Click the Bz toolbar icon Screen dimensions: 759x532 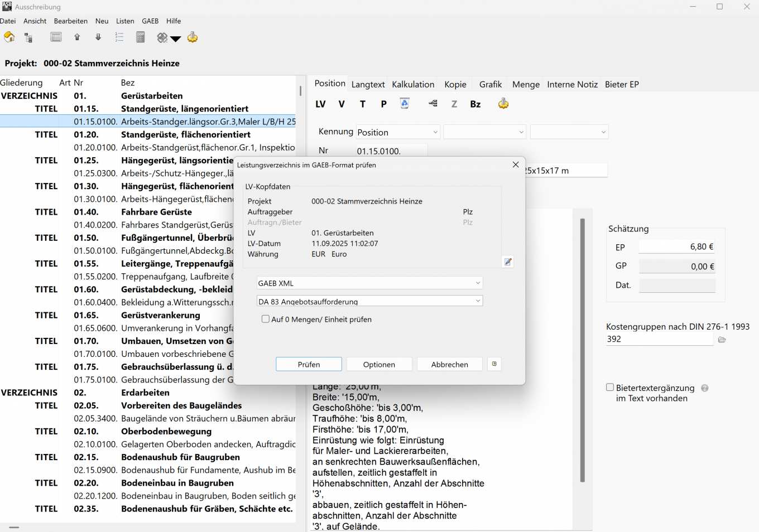coord(475,104)
